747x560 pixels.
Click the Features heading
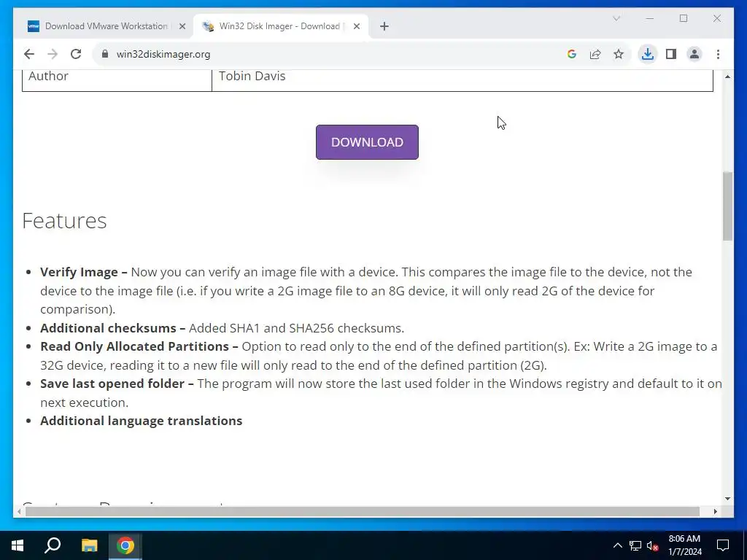(x=64, y=220)
